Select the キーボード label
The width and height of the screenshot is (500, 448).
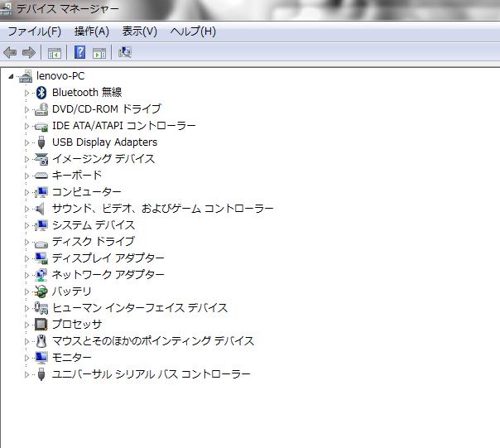point(77,176)
